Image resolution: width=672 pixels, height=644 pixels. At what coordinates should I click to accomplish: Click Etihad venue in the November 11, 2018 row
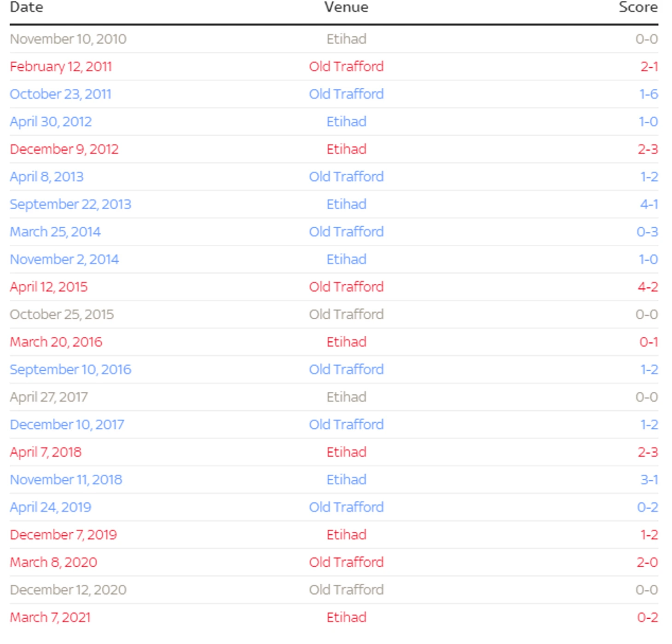coord(347,480)
